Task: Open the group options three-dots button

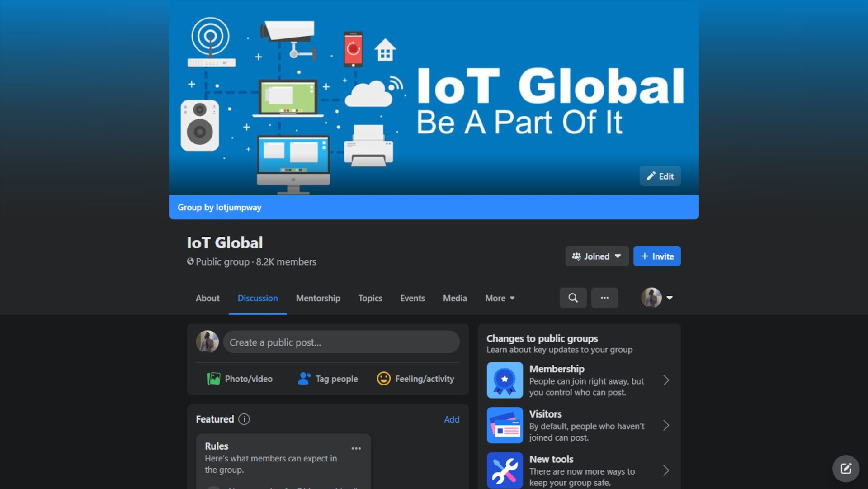Action: 604,298
